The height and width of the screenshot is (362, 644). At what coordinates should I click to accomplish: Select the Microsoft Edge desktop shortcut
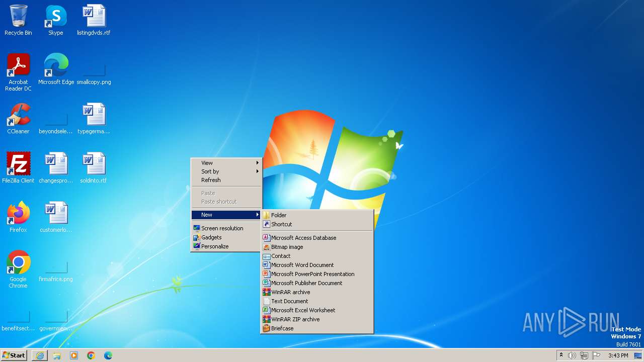56,69
